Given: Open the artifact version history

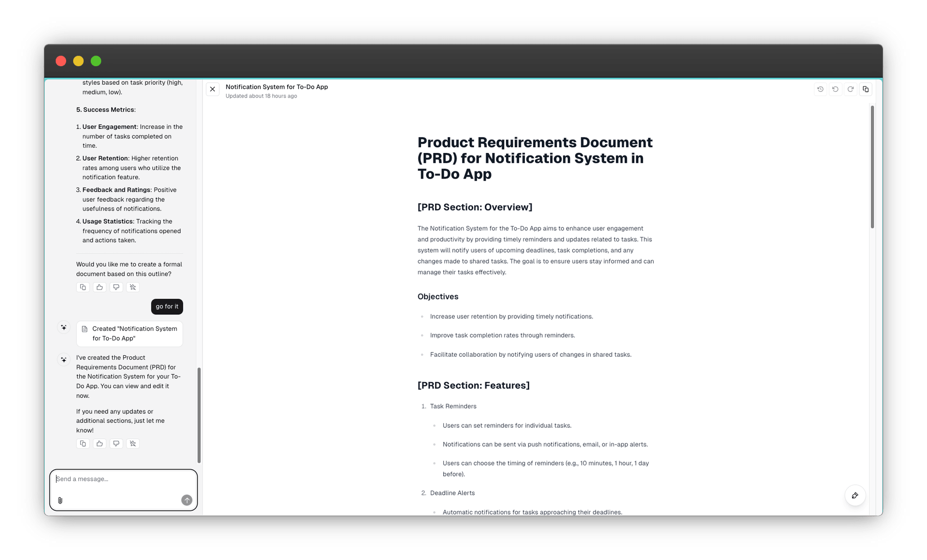Looking at the screenshot, I should (820, 89).
